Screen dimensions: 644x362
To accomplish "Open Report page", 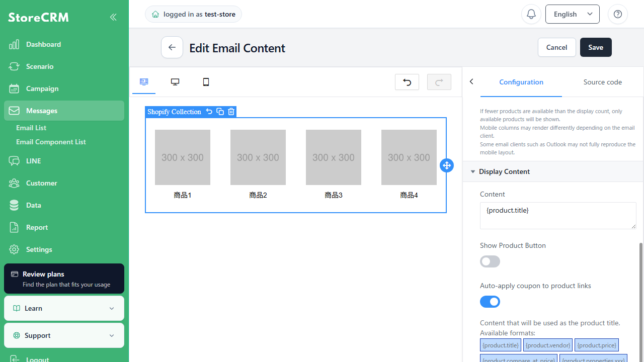I will click(x=64, y=227).
